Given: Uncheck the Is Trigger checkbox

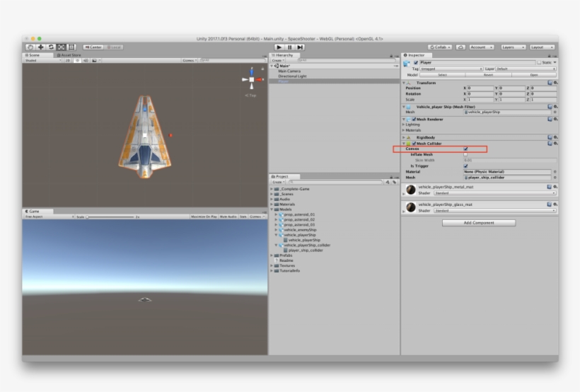Looking at the screenshot, I should coord(465,166).
